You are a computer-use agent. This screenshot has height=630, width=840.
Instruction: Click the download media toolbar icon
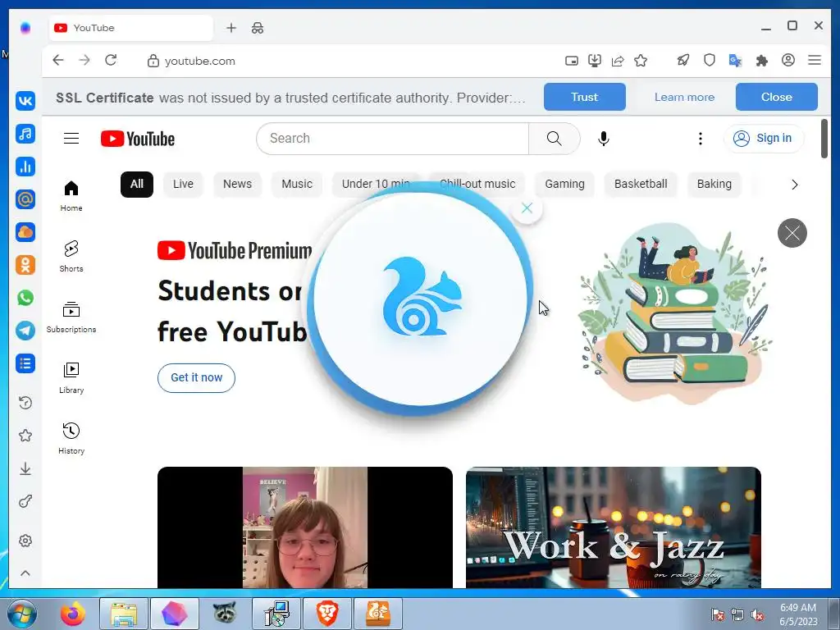pyautogui.click(x=595, y=61)
